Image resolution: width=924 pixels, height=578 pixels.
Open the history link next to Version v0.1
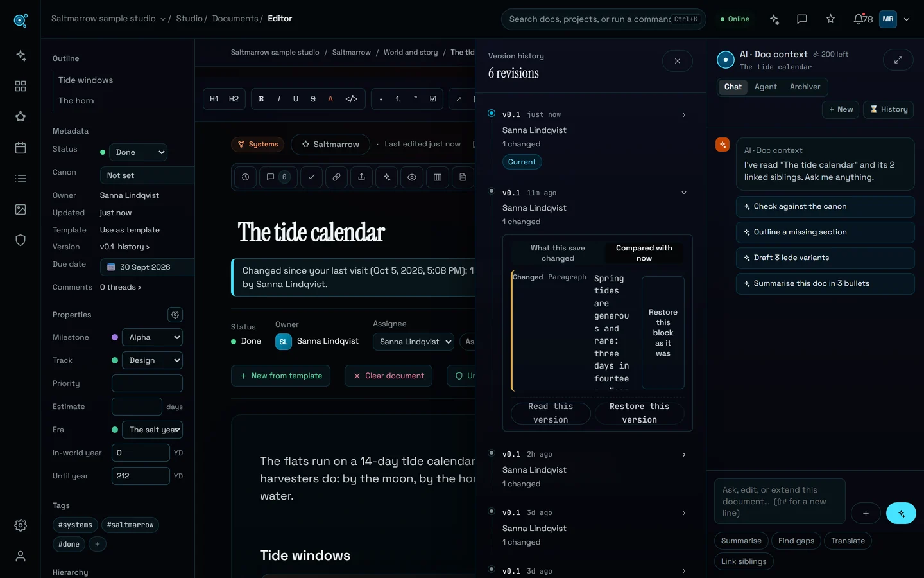[x=133, y=247]
